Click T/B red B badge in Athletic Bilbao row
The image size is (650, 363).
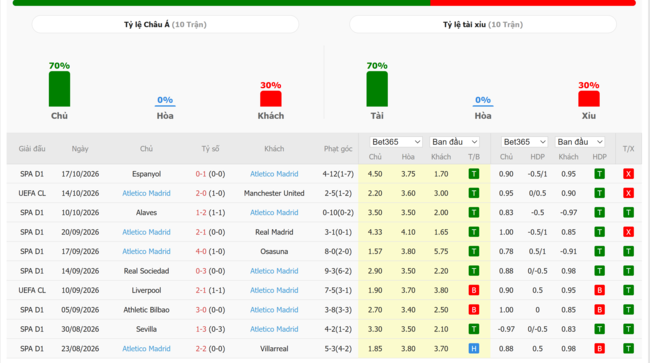point(473,310)
